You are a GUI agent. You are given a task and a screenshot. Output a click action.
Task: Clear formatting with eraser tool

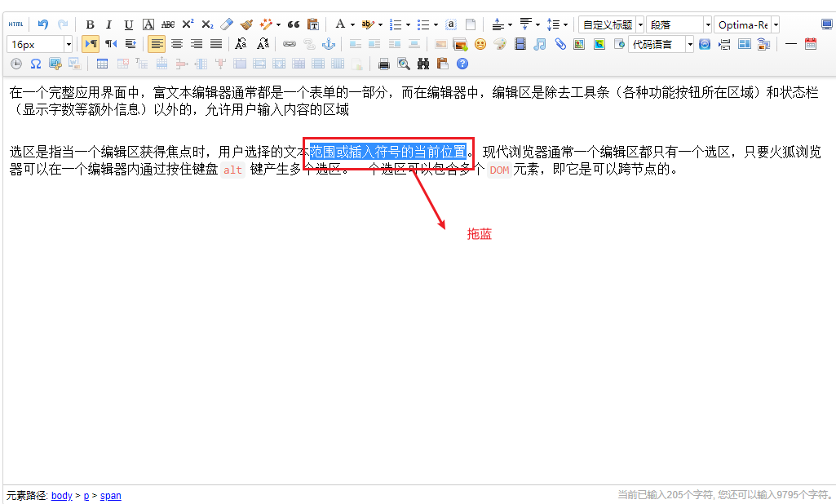[x=227, y=24]
